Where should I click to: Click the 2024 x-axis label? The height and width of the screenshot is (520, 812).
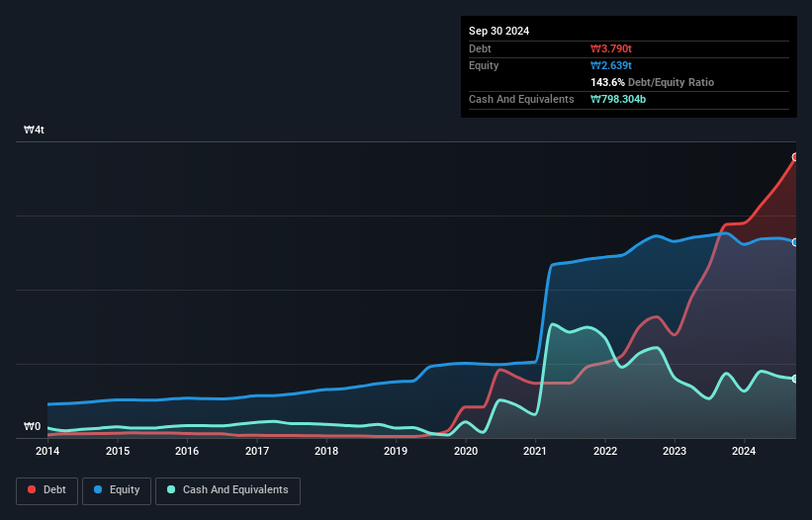[x=744, y=451]
